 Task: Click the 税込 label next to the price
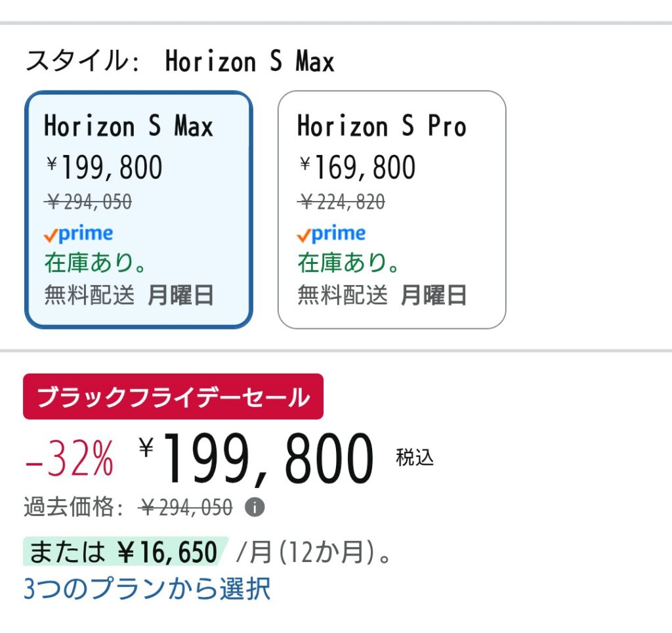[x=415, y=458]
